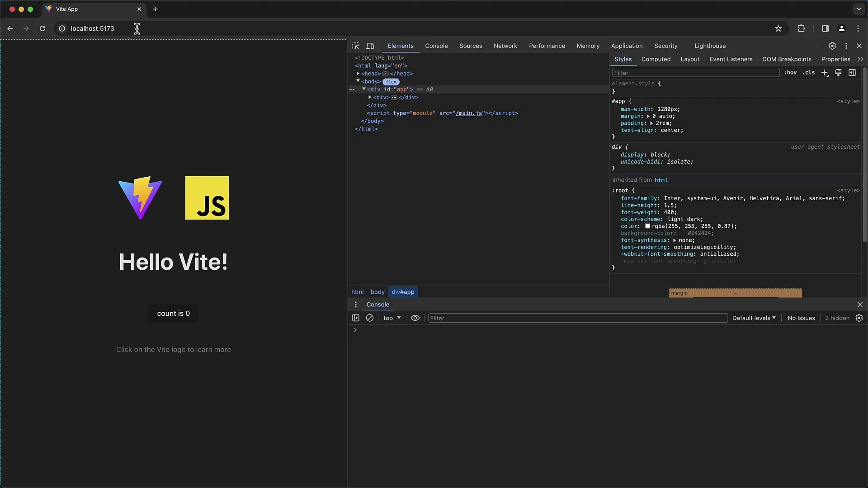
Task: Click the body breadcrumb
Action: click(377, 292)
